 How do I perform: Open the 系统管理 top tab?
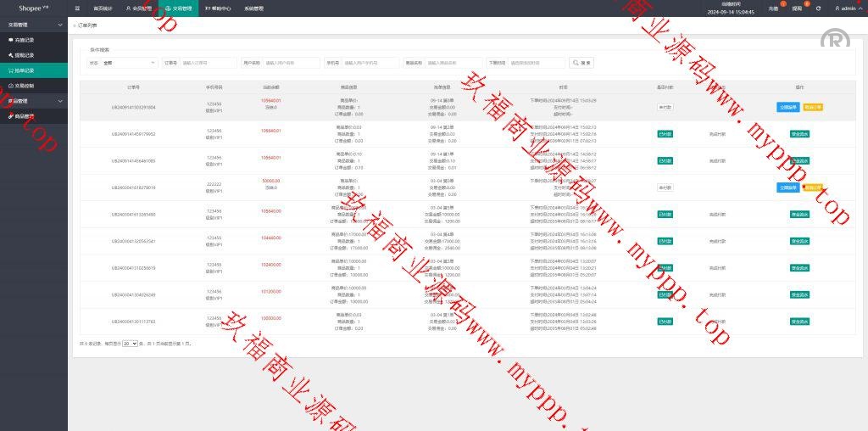point(253,8)
